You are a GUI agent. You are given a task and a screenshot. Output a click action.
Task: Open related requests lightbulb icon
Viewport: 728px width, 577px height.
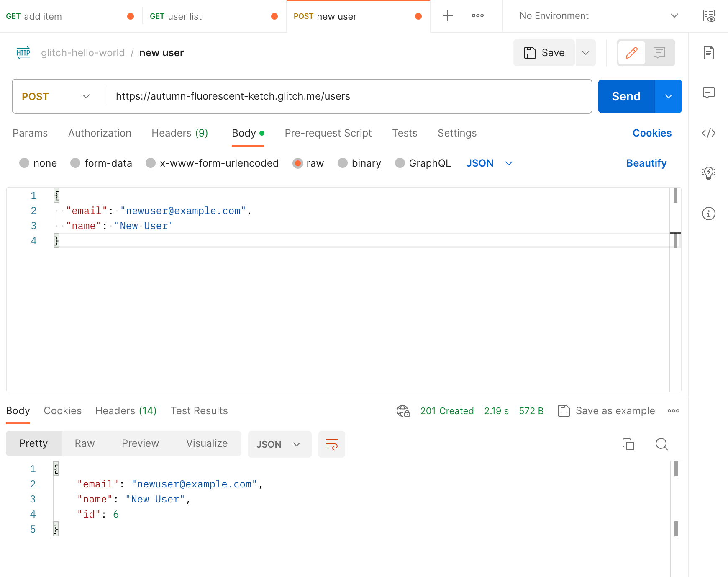pos(709,173)
